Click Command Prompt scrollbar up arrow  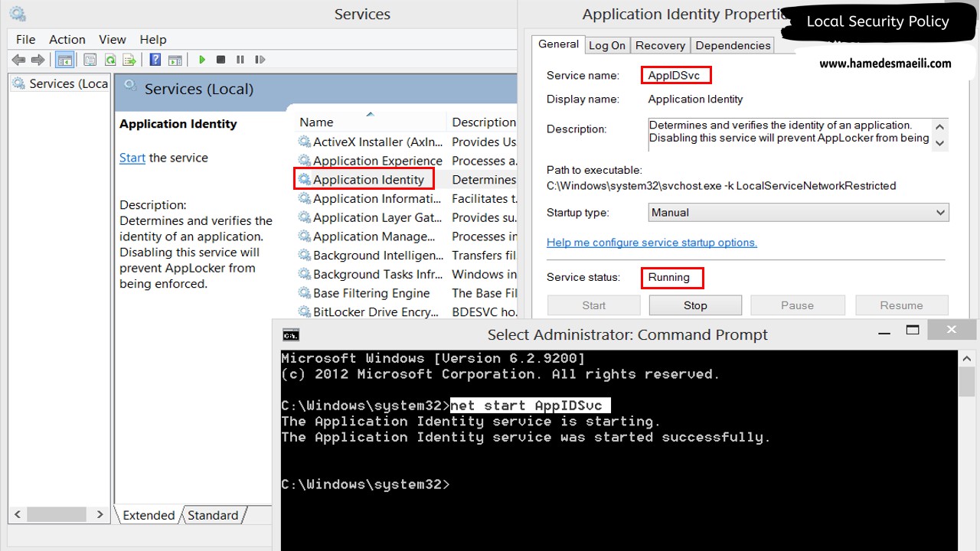[967, 357]
